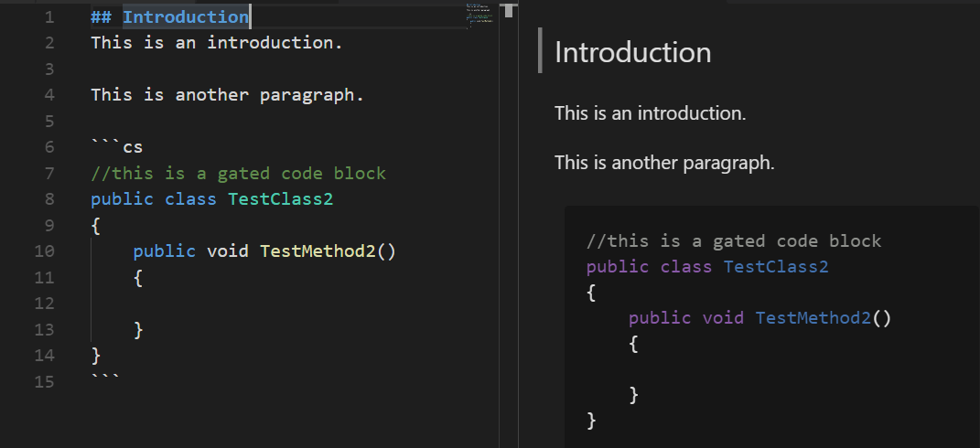The image size is (980, 448).
Task: Click the editor vertical scrollbar thumb
Action: 508,11
